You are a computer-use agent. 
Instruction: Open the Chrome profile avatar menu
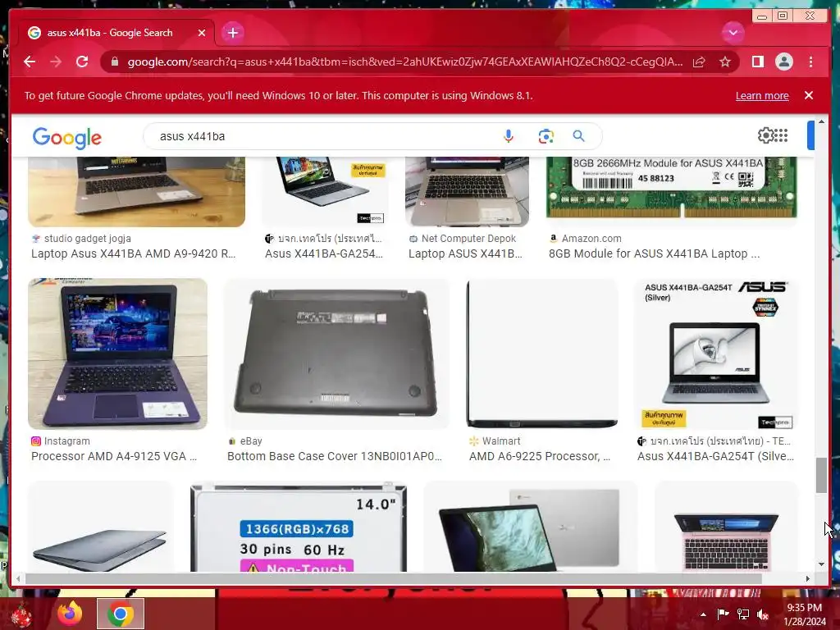click(783, 62)
